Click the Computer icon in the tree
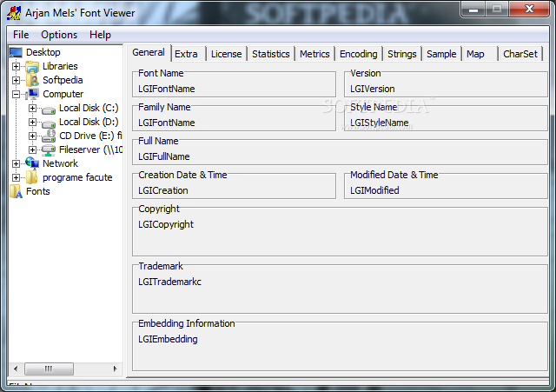Screen dimensions: 556x392 (x=32, y=94)
